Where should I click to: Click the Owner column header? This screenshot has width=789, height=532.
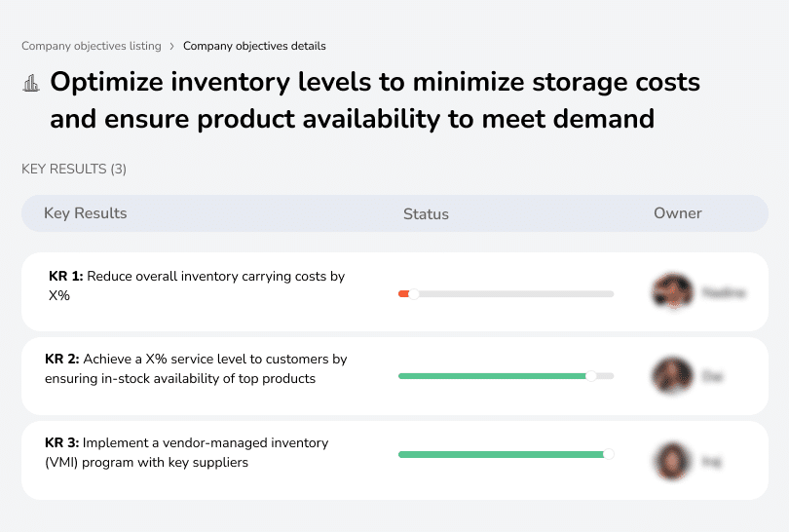(x=678, y=213)
